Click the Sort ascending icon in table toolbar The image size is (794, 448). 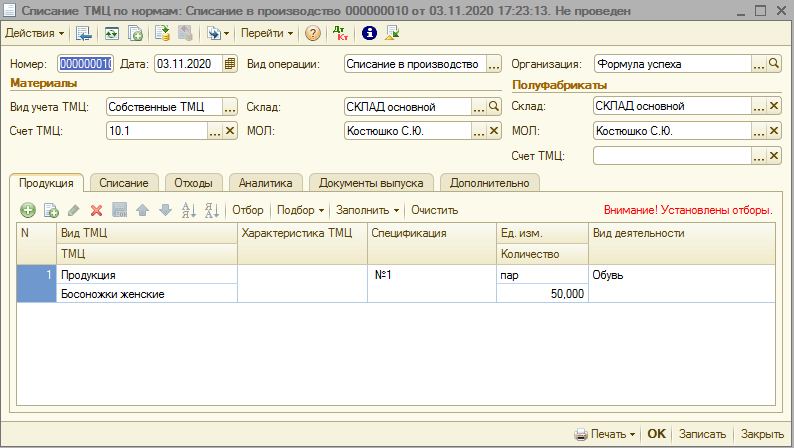point(188,210)
